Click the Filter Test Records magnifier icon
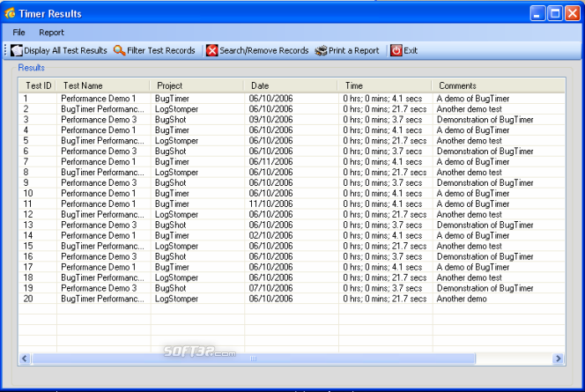The height and width of the screenshot is (392, 585). click(120, 50)
